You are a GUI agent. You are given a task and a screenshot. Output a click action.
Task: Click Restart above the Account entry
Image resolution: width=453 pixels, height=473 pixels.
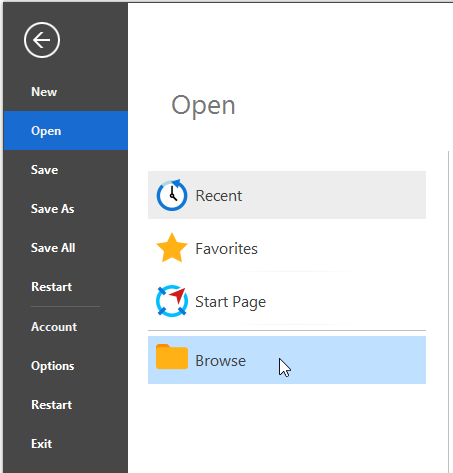[66, 287]
